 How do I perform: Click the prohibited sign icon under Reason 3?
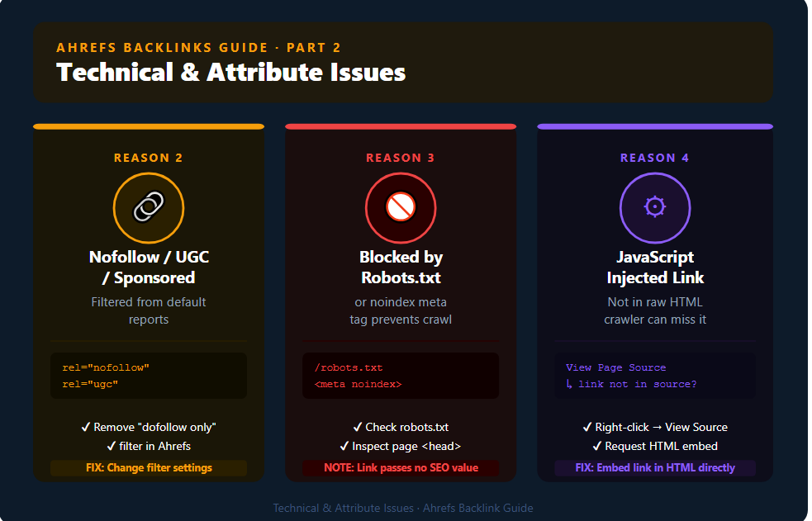tap(401, 207)
